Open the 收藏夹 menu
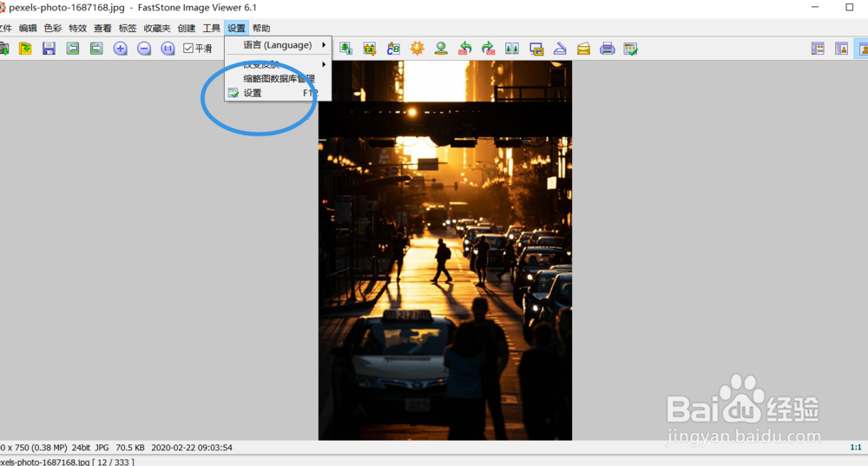The height and width of the screenshot is (466, 868). 156,29
